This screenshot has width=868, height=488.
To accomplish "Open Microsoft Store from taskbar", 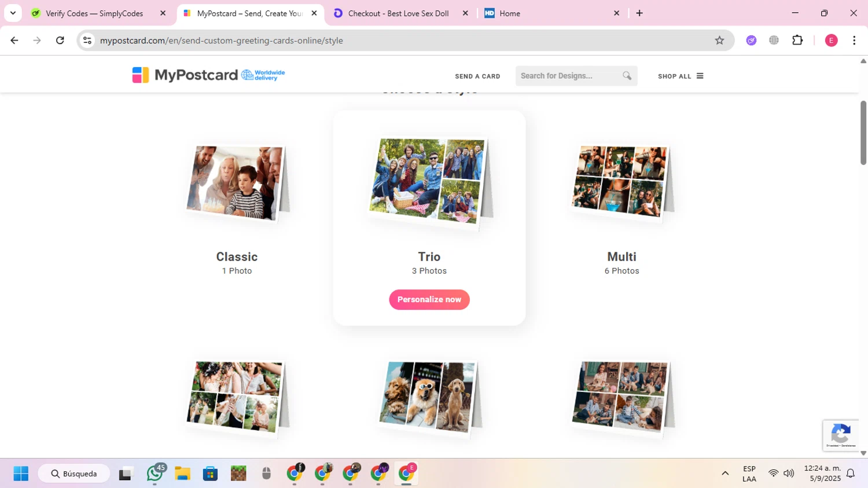I will point(210,474).
